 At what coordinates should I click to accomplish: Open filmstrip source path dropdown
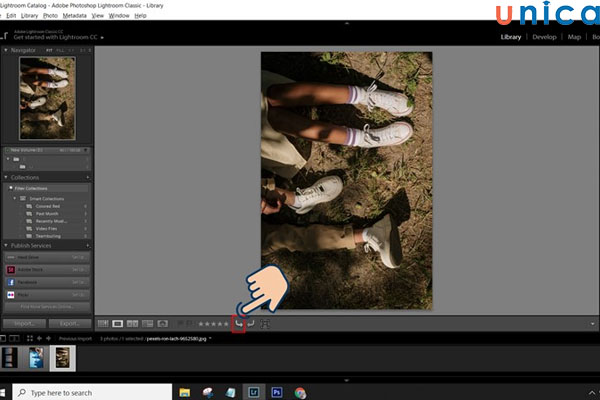point(210,338)
